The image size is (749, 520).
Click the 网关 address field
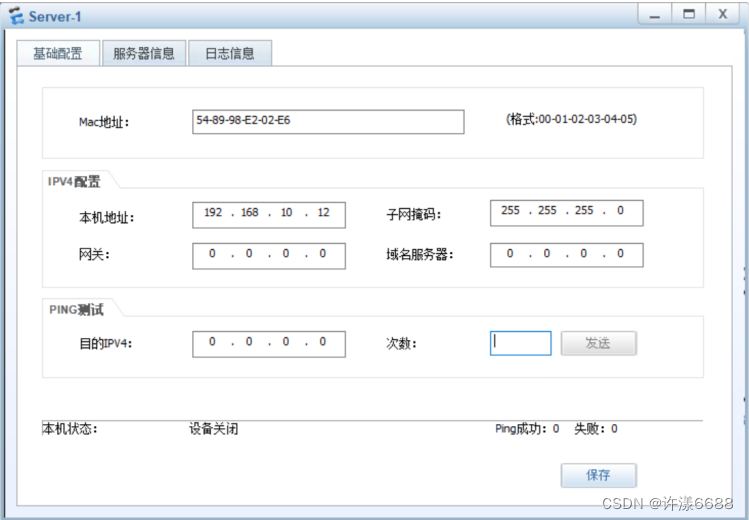point(268,256)
